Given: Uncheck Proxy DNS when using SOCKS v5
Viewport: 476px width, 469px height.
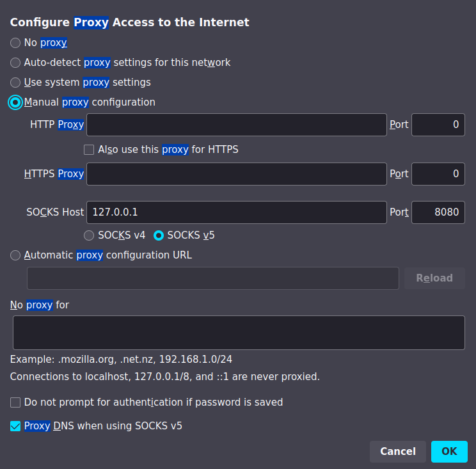Looking at the screenshot, I should coord(15,426).
